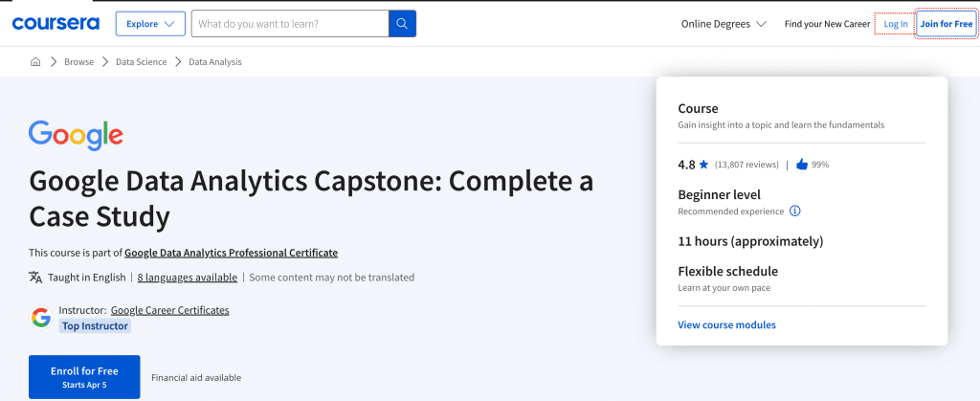Viewport: 980px width, 401px height.
Task: Click 'Financial aid available' text
Action: pyautogui.click(x=196, y=378)
